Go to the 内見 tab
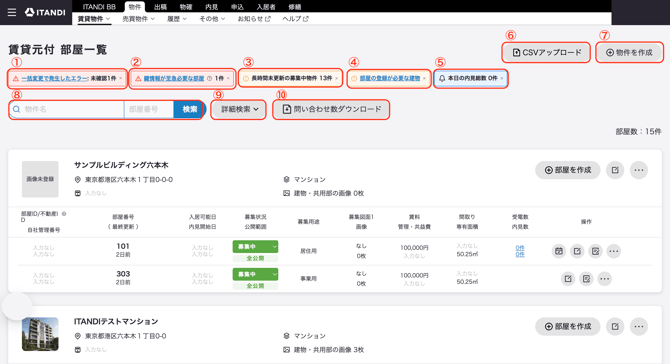The image size is (670, 364). click(212, 7)
